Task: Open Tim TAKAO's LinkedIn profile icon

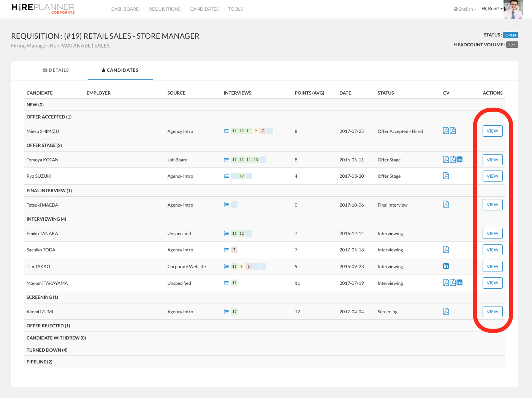Action: (x=446, y=266)
